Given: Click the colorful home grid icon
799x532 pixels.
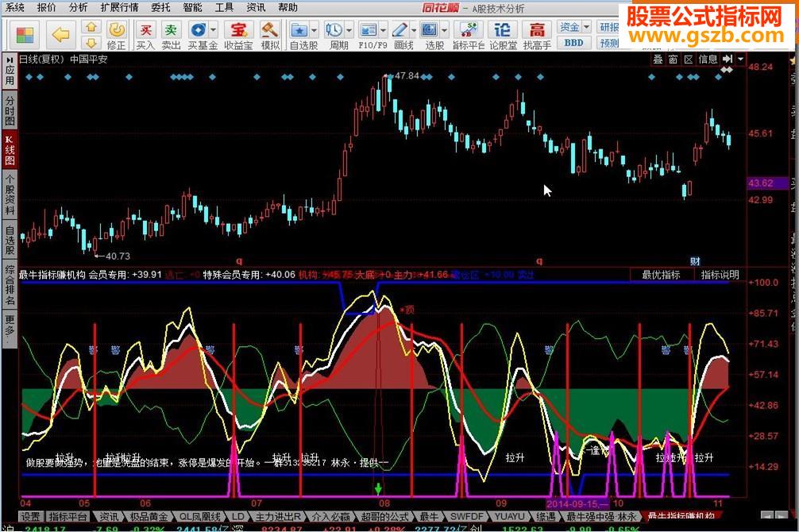Looking at the screenshot, I should click(x=25, y=36).
